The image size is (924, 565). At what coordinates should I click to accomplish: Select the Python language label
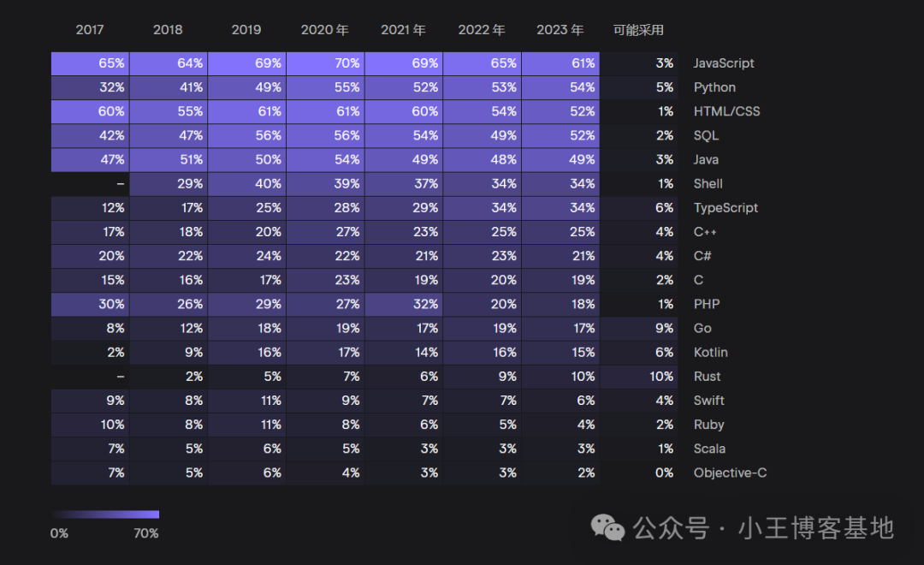pos(714,87)
